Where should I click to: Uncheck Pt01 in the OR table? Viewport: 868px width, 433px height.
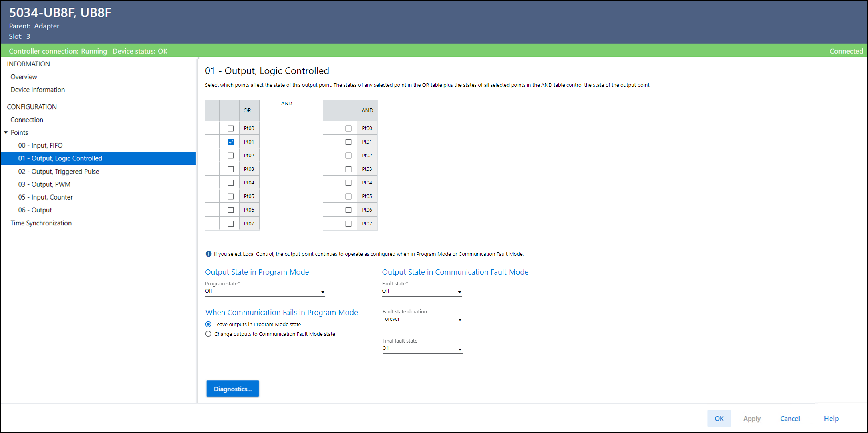(x=231, y=142)
